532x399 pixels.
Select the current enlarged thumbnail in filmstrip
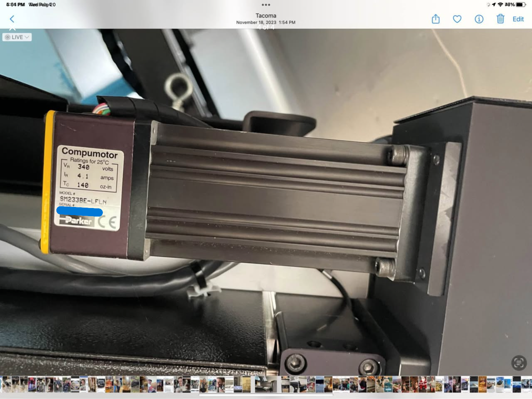(266, 384)
